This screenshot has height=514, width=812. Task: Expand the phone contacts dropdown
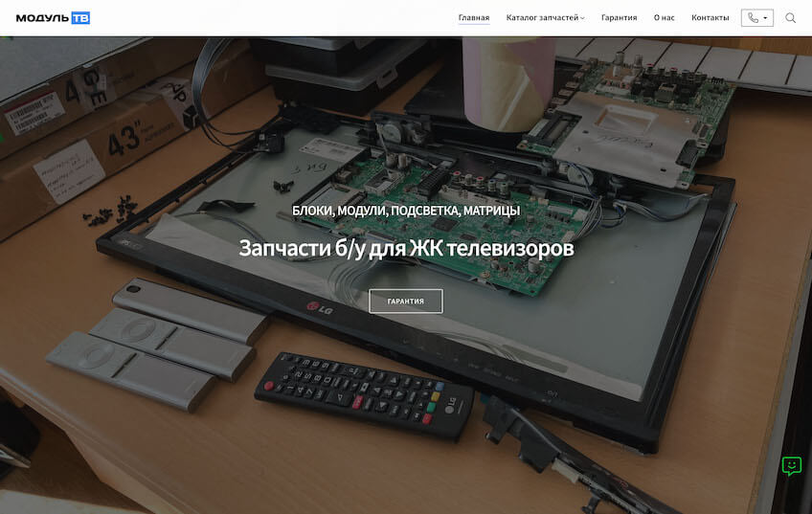[x=757, y=18]
